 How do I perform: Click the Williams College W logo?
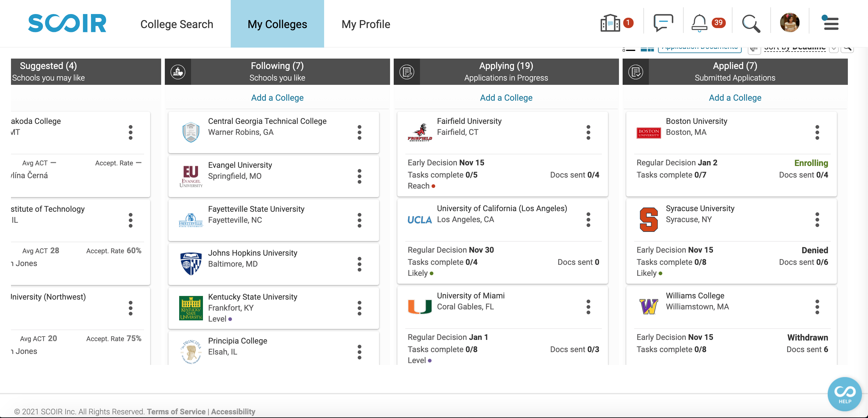point(648,307)
